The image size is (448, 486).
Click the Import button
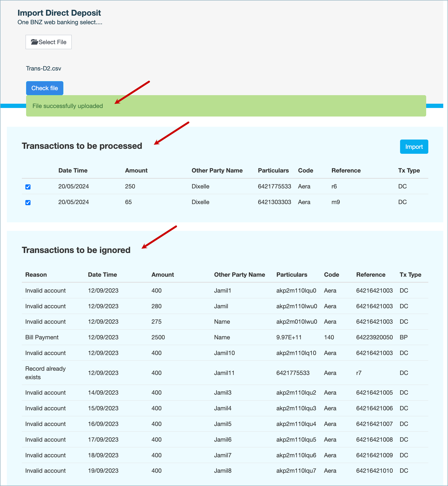pyautogui.click(x=414, y=147)
